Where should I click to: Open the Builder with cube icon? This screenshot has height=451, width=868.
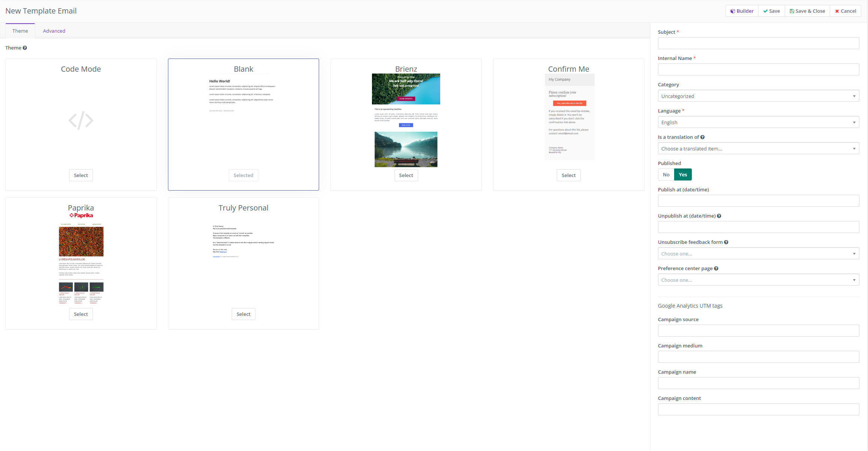[742, 11]
